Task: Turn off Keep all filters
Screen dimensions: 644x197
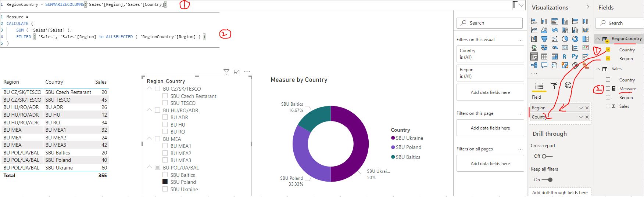Action: coord(547,180)
